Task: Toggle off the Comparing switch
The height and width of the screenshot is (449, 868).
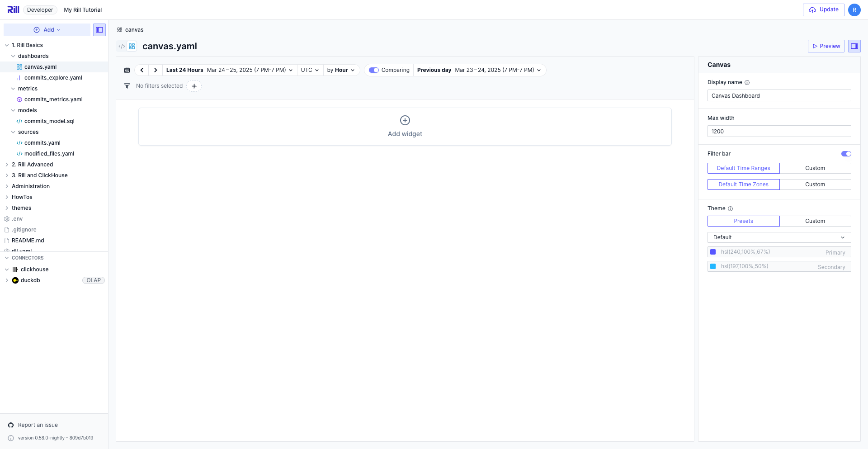Action: (374, 70)
